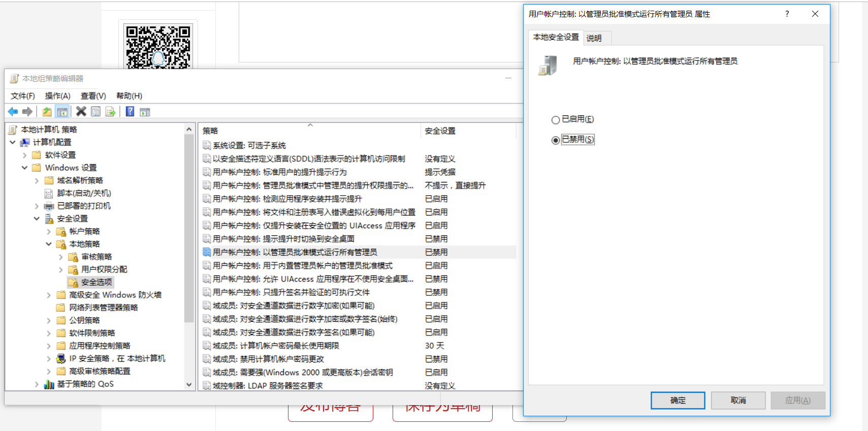Click the 脚本(启动/关机) script icon in the tree
This screenshot has height=431, width=868.
[49, 193]
